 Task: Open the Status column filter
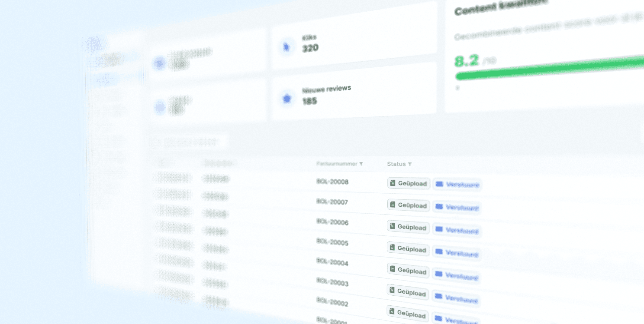(x=410, y=164)
